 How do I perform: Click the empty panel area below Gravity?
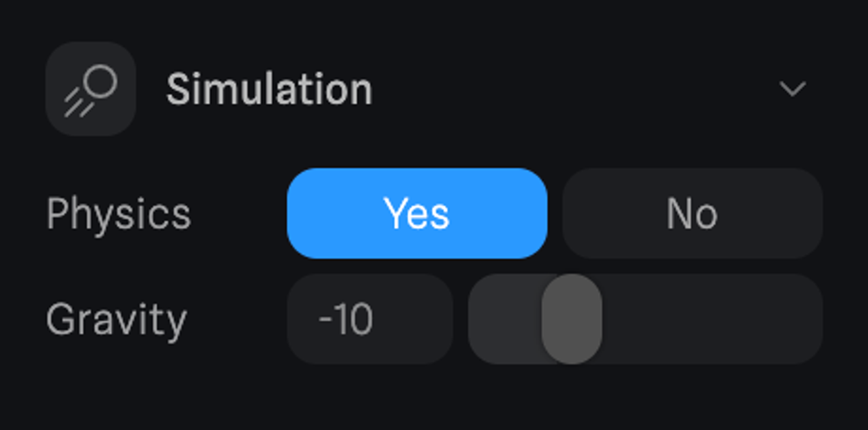(x=434, y=399)
